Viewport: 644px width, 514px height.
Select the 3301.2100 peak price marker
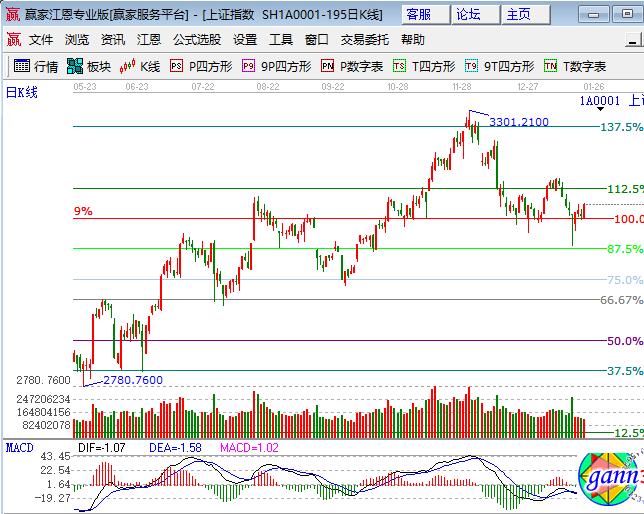pyautogui.click(x=518, y=122)
